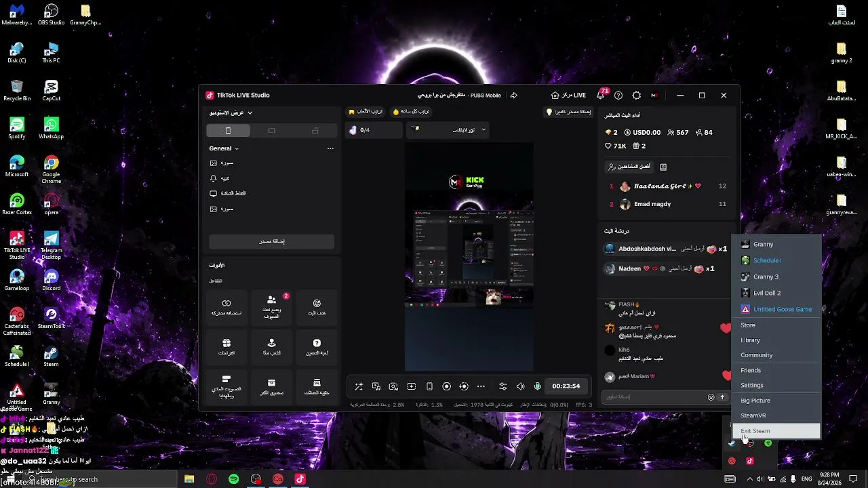Open the profile avatar in the title bar

654,96
